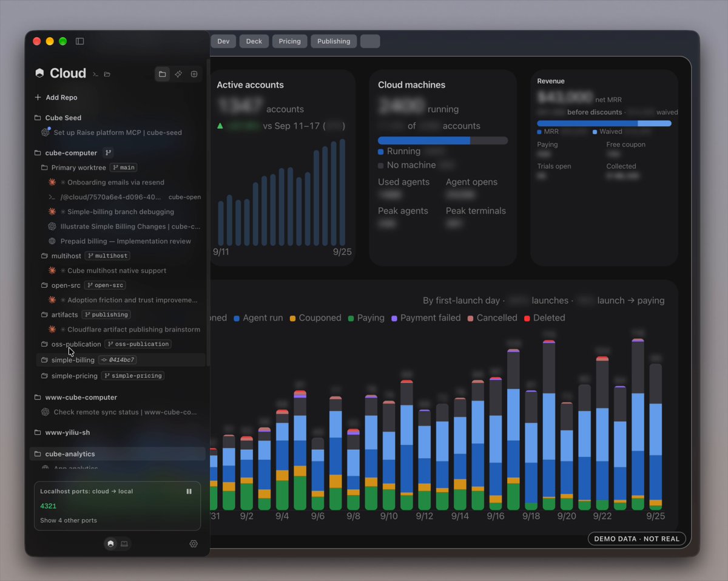Viewport: 728px width, 581px height.
Task: Open Illustrate Simple Billing Changes session
Action: (x=124, y=226)
